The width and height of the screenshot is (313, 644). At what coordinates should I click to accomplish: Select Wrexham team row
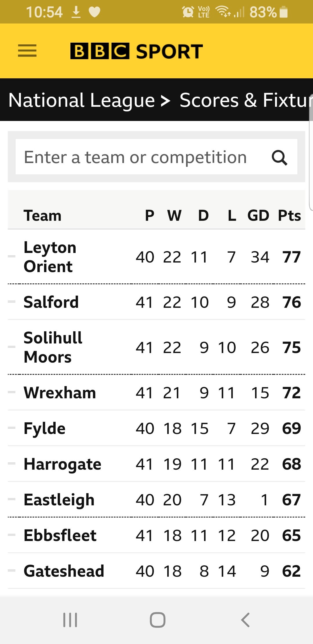pos(156,392)
